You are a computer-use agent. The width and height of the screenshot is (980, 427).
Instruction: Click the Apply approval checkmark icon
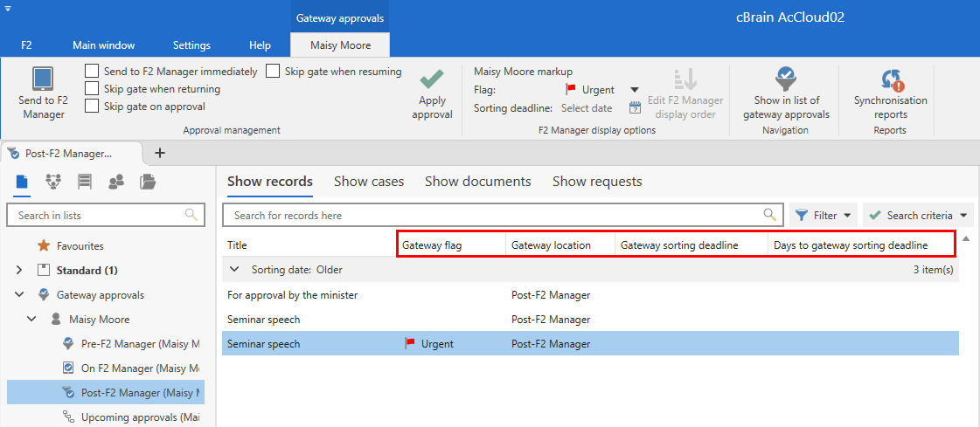point(432,81)
